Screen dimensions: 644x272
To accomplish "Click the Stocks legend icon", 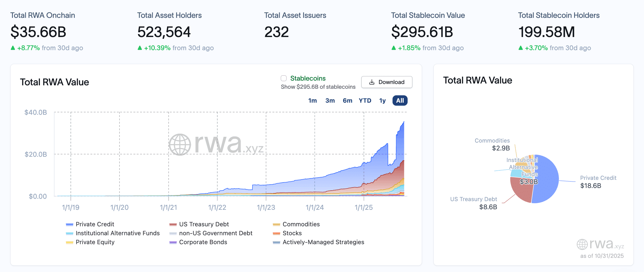I will pyautogui.click(x=277, y=233).
